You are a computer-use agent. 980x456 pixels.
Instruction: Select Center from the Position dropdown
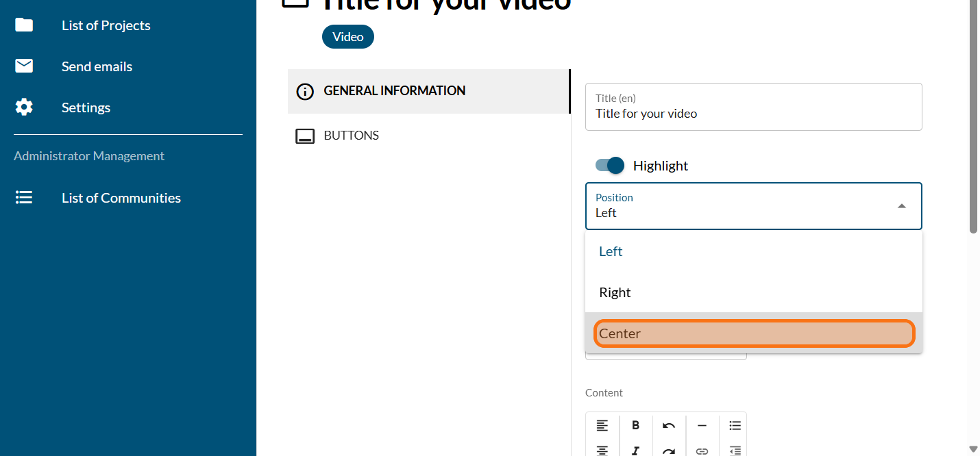point(753,333)
